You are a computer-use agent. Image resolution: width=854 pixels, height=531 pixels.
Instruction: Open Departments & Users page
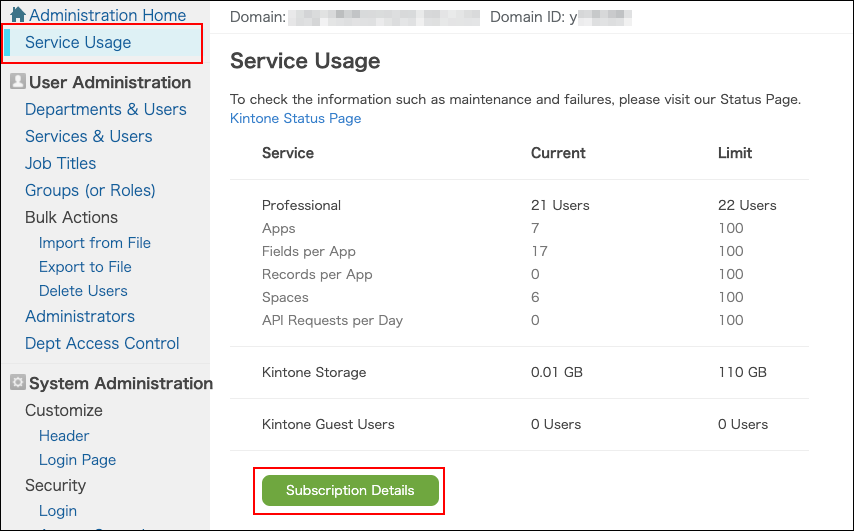click(x=105, y=109)
